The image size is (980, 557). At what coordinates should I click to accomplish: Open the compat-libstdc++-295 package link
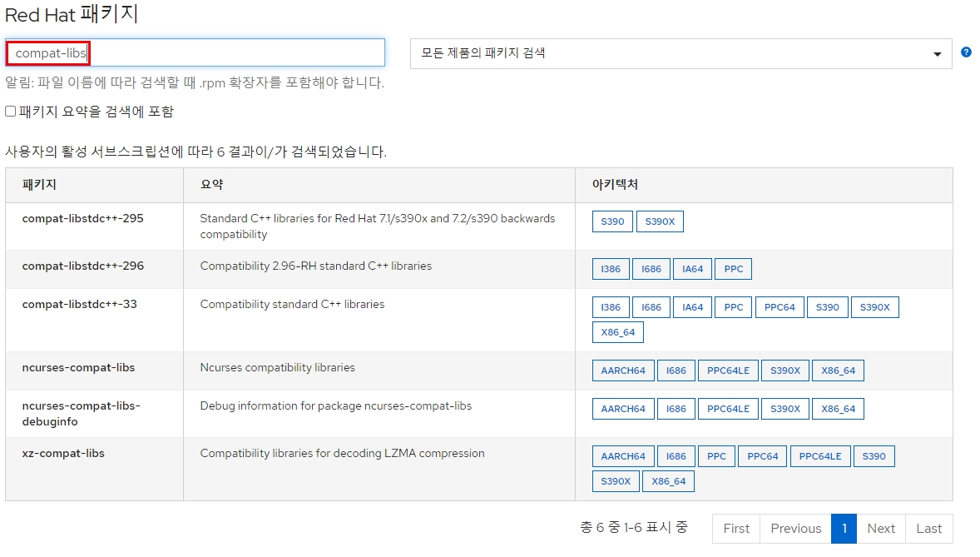[x=83, y=218]
